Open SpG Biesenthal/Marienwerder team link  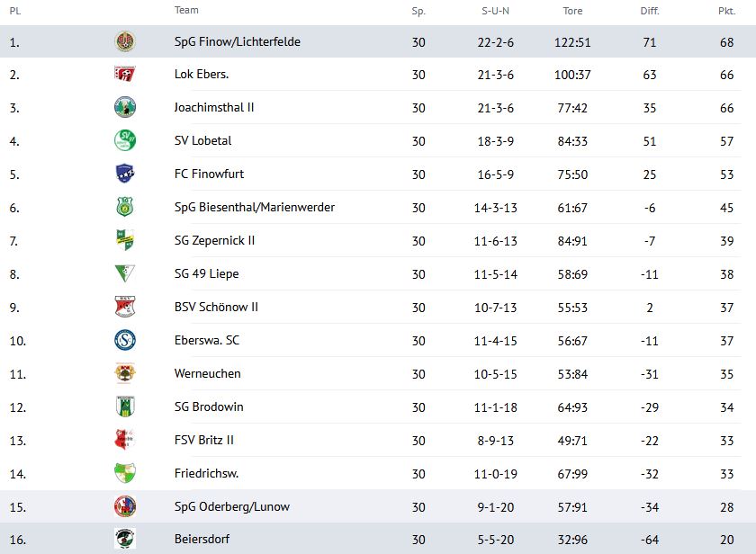coord(254,207)
